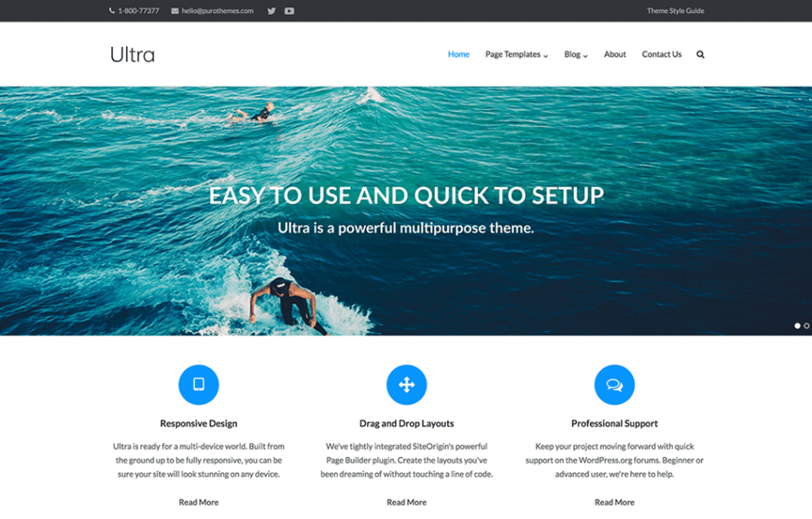Click the envelope icon beside email address

174,11
